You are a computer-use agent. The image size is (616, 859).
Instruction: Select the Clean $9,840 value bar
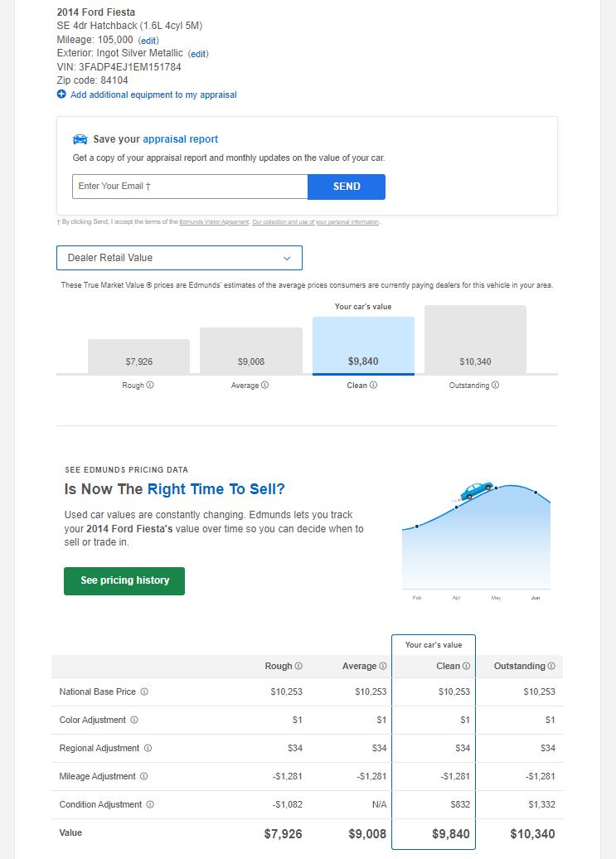click(x=363, y=346)
